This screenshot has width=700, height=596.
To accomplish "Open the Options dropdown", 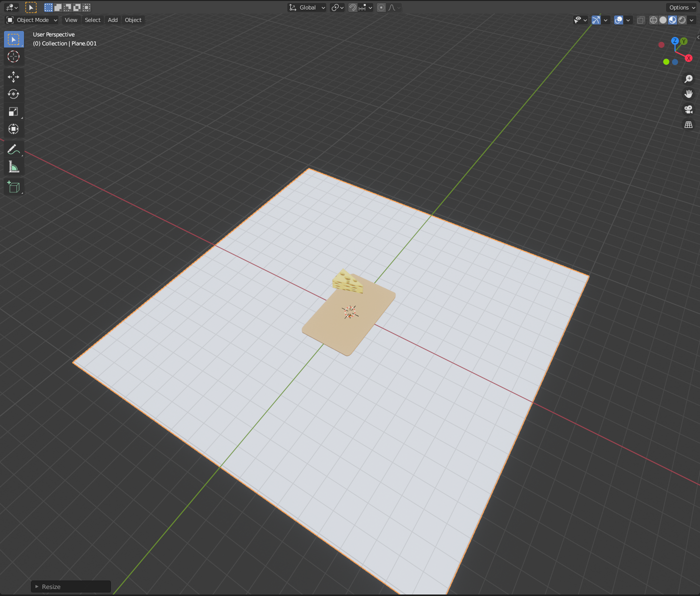I will tap(682, 7).
